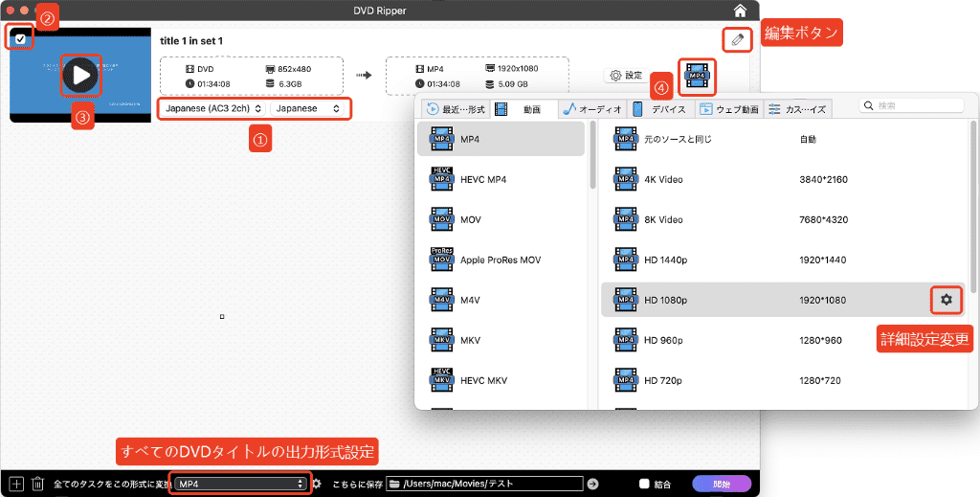Click the pencil edit icon
980x497 pixels.
point(736,39)
